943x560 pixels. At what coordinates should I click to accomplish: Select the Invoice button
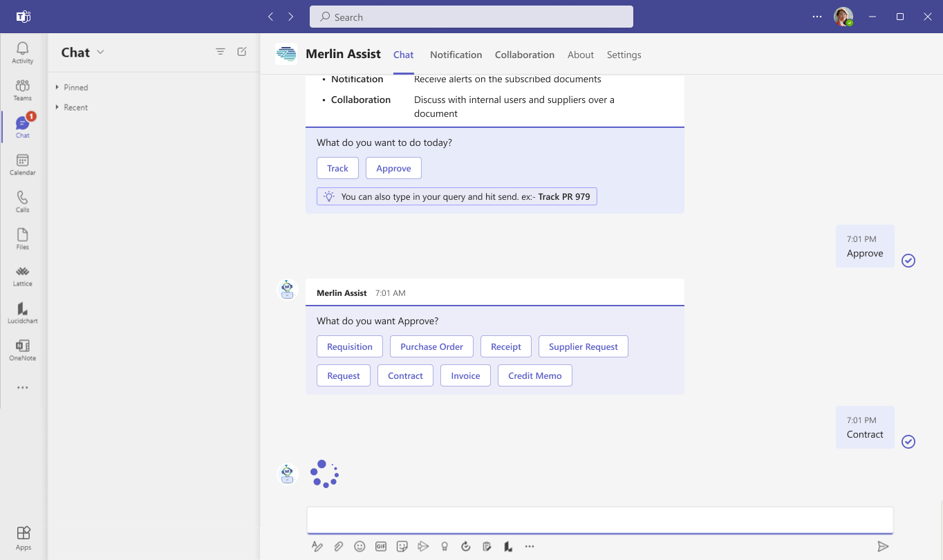pos(465,375)
